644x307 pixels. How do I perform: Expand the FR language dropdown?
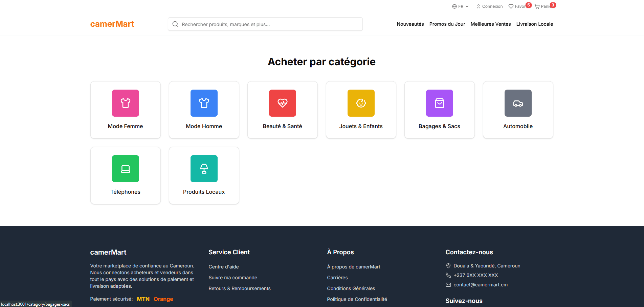click(460, 6)
